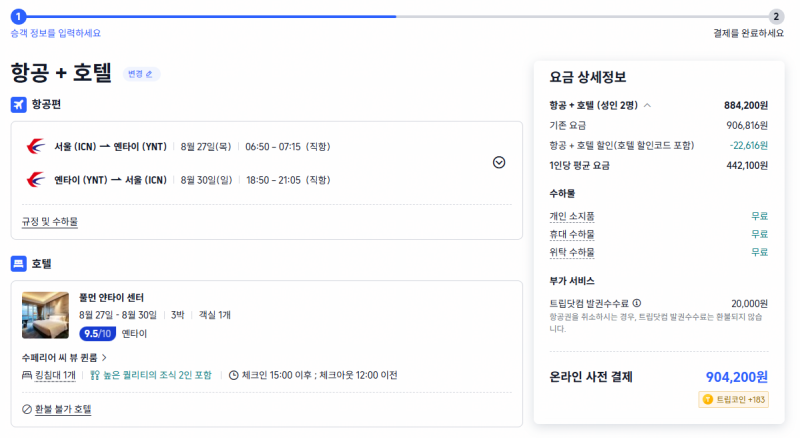The height and width of the screenshot is (438, 800).
Task: Open the hotel room thumbnail photo
Action: (x=45, y=315)
